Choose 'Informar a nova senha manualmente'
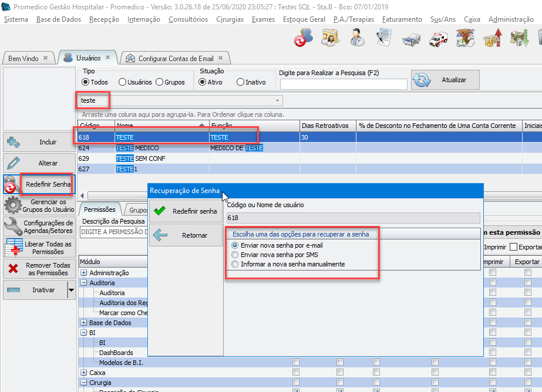 [x=235, y=264]
